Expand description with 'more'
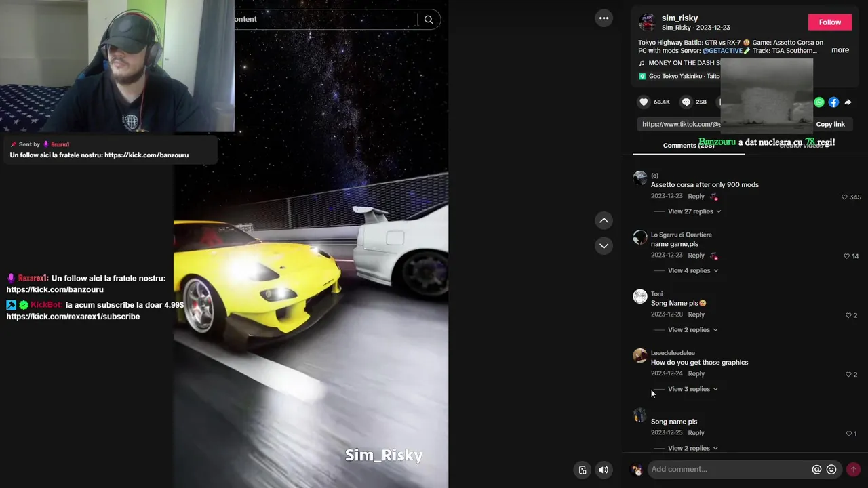The image size is (868, 488). click(x=840, y=50)
